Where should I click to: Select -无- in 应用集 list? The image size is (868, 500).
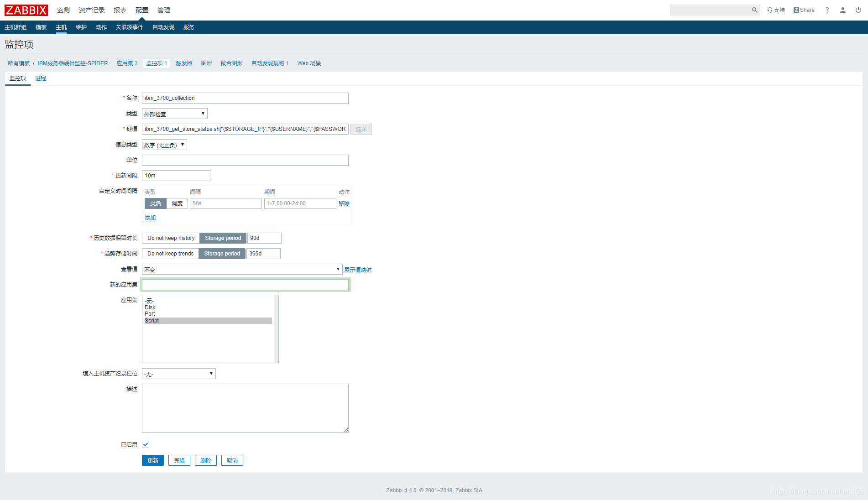tap(208, 301)
